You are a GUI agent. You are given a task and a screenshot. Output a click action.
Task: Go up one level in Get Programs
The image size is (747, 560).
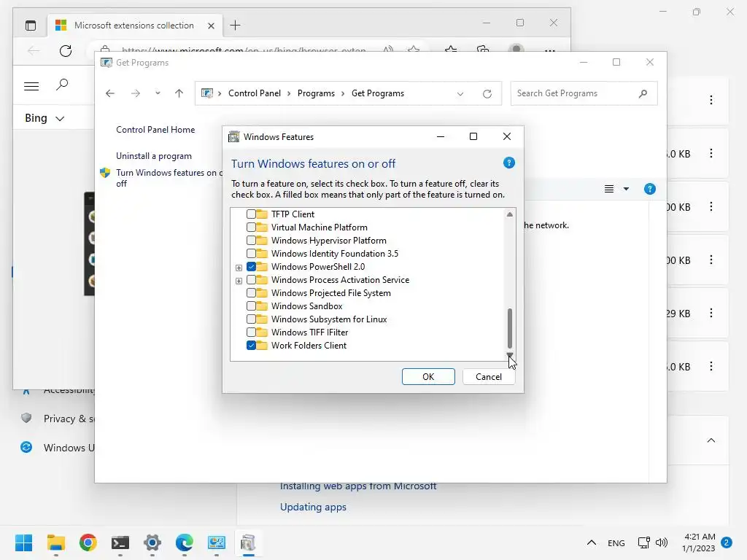(x=179, y=93)
